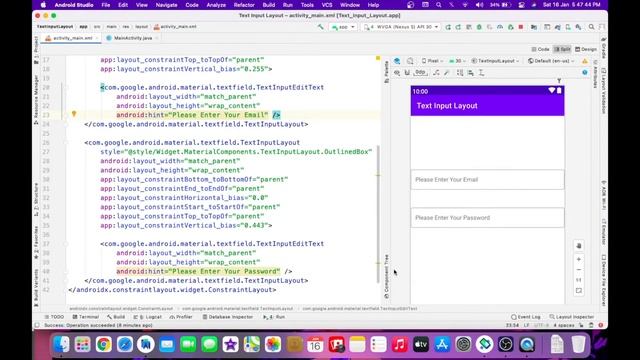Open the Component Tree side panel
The height and width of the screenshot is (360, 640).
click(x=386, y=276)
